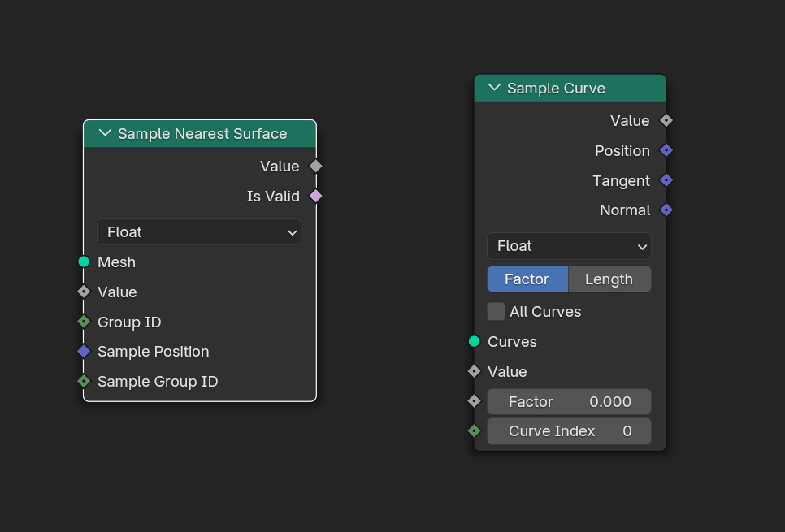Image resolution: width=785 pixels, height=532 pixels.
Task: Click the Curves input socket
Action: pyautogui.click(x=474, y=341)
